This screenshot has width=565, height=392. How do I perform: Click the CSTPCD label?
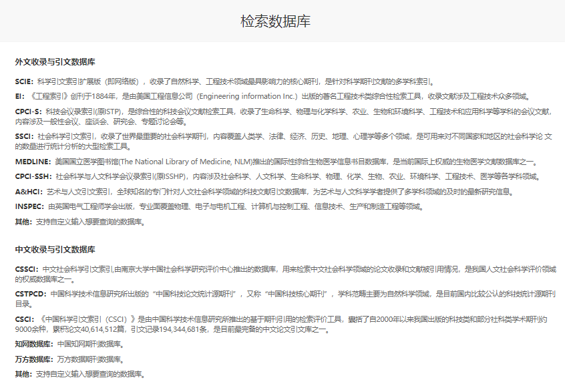[x=31, y=295]
